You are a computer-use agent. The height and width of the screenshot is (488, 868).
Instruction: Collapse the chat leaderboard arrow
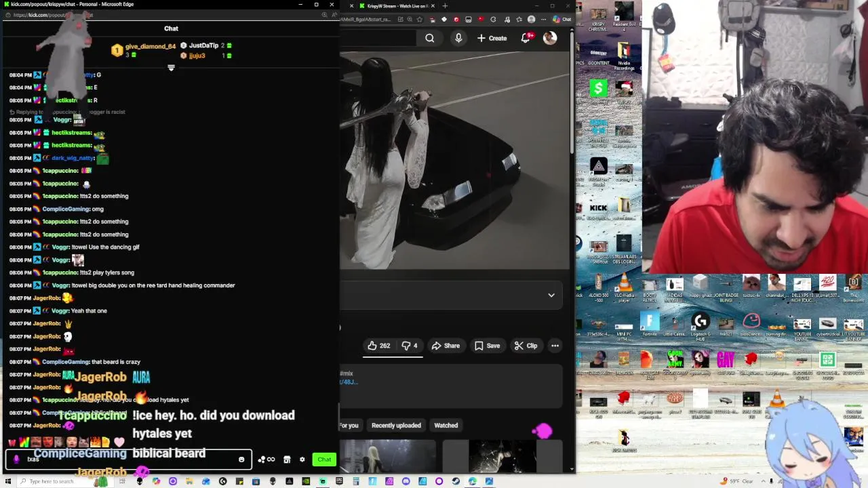tap(171, 68)
